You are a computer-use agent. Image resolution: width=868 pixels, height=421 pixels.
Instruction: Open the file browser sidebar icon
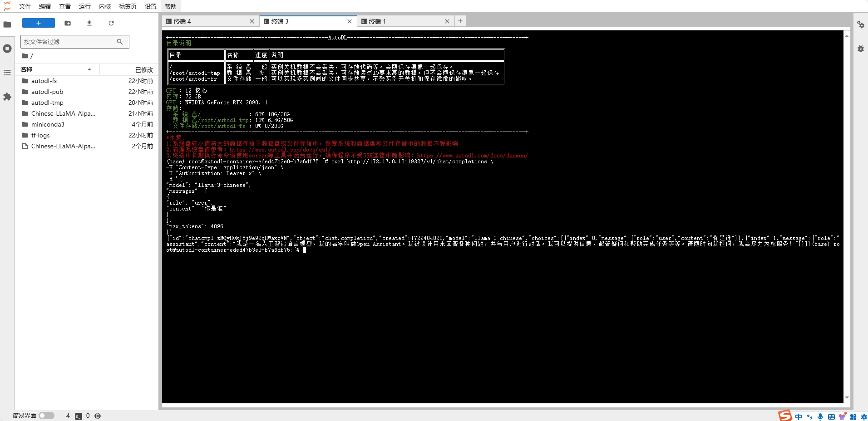[7, 24]
